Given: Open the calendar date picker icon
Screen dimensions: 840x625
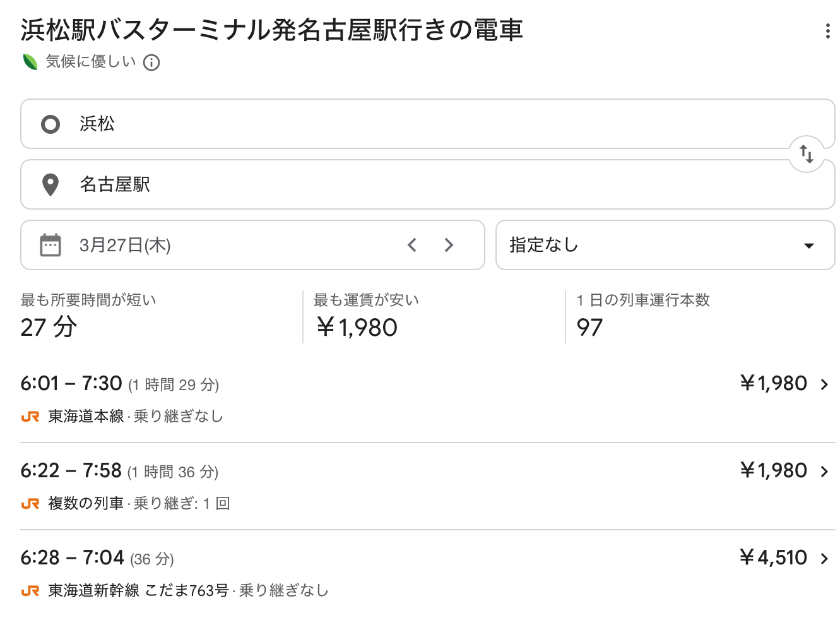Looking at the screenshot, I should pos(50,245).
